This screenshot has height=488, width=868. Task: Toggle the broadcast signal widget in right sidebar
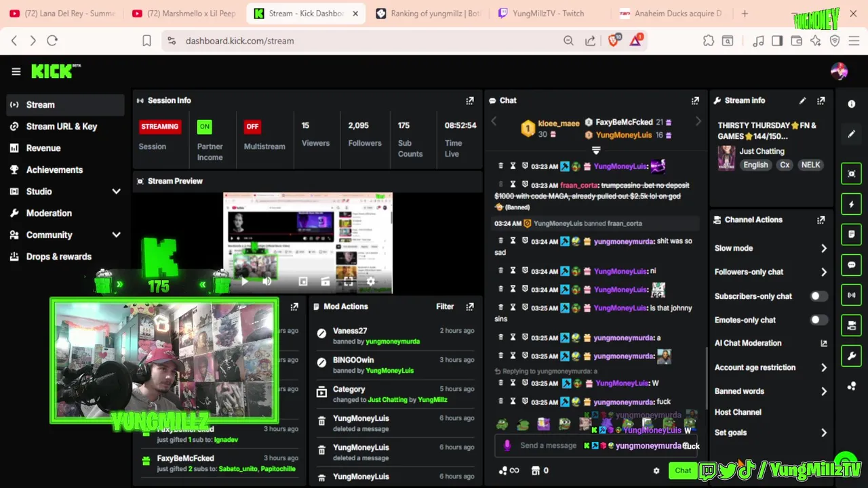[x=852, y=296]
